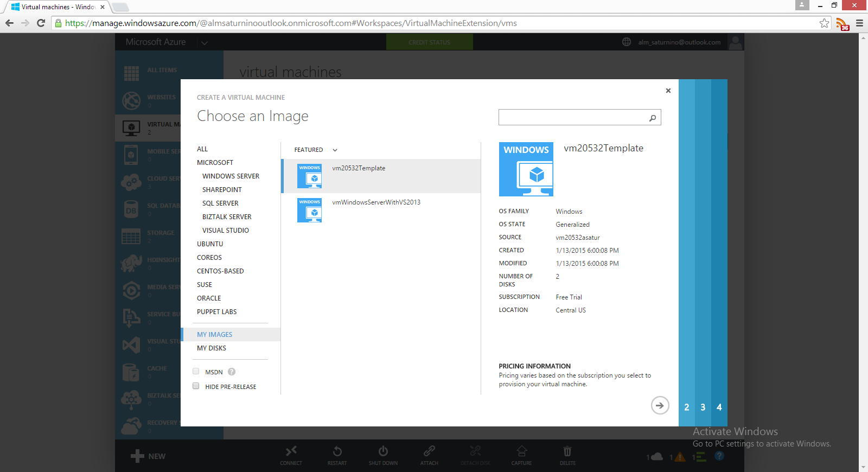This screenshot has height=472, width=868.
Task: Click the Capture icon in command bar
Action: point(521,451)
